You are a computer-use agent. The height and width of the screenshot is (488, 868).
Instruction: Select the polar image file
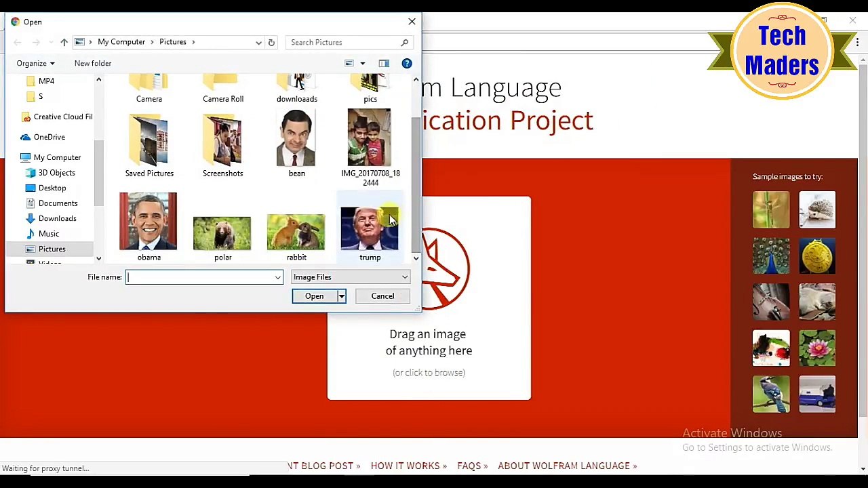click(x=222, y=238)
